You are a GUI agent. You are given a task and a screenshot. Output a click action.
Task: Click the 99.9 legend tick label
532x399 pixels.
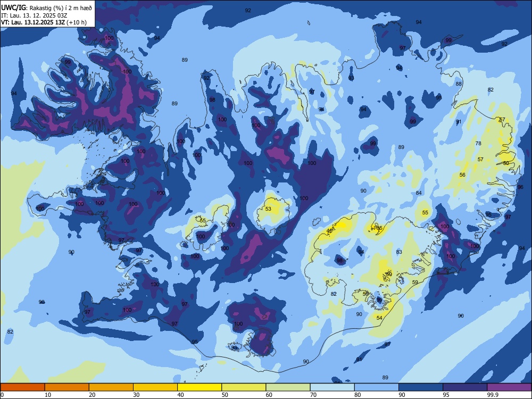(493, 395)
